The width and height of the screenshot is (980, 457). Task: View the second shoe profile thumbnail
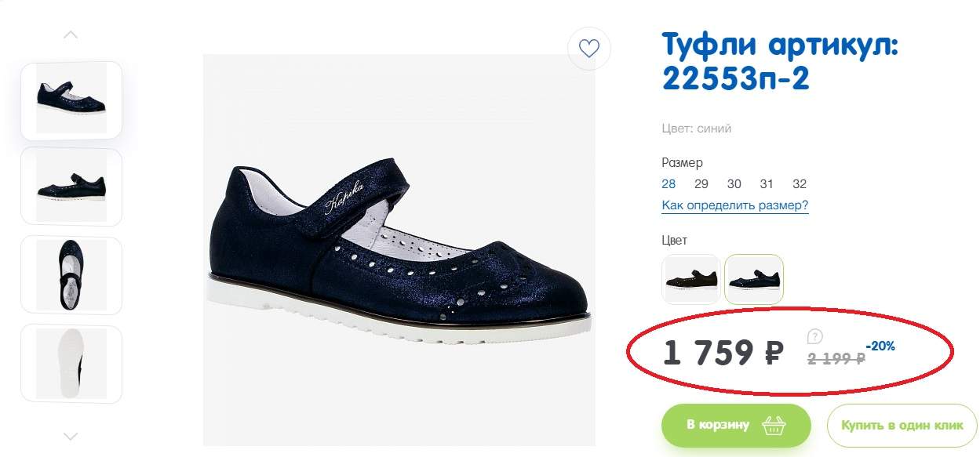pos(71,186)
